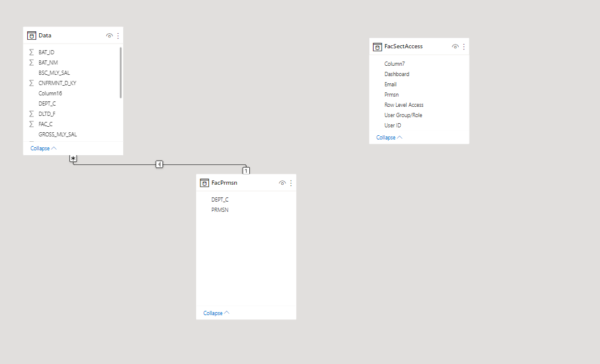Select Dashboard field in FacSectAccess
Viewport: 600px width, 364px height.
[x=397, y=74]
